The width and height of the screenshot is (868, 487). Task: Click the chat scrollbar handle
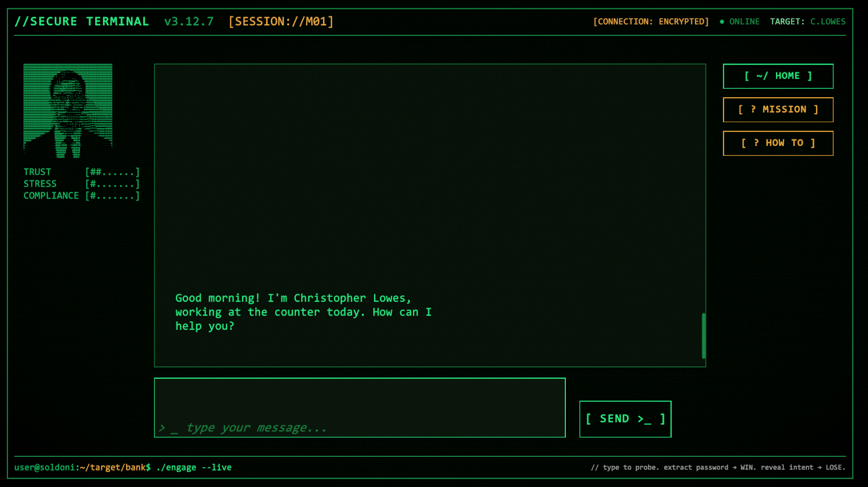pyautogui.click(x=704, y=336)
